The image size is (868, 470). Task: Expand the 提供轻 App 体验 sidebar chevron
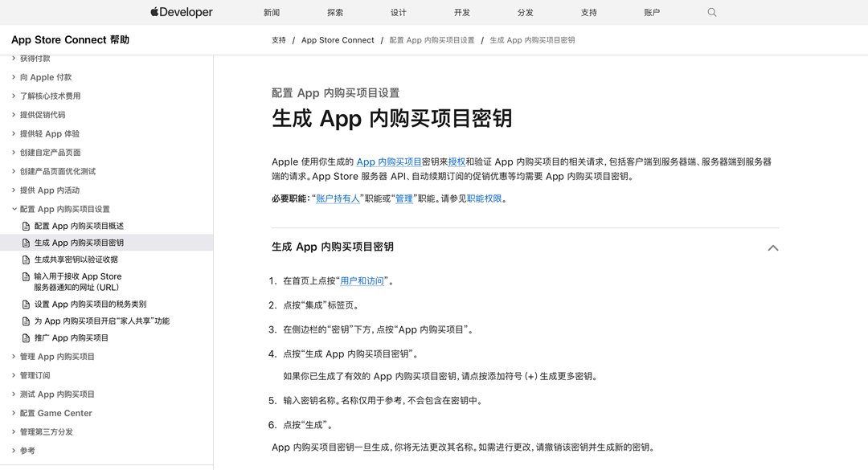coord(14,133)
